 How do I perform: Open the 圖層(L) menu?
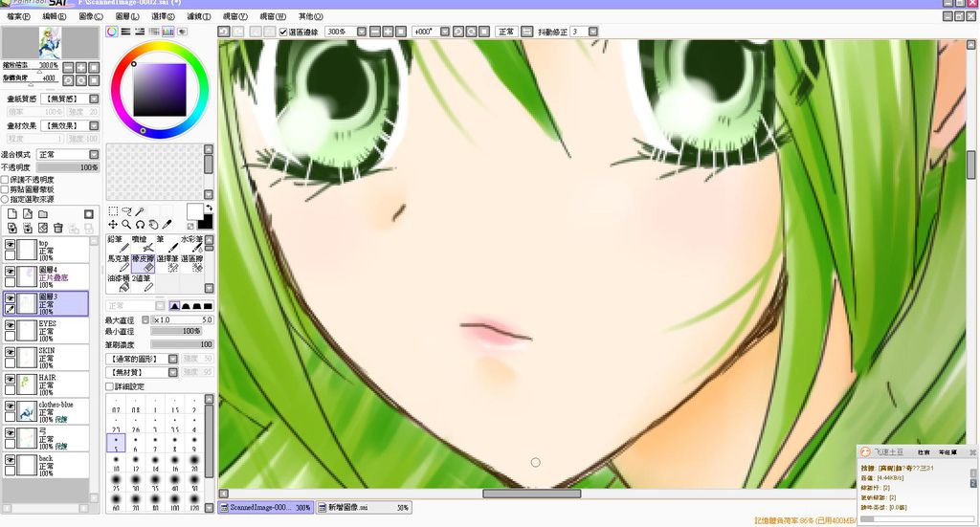point(127,16)
